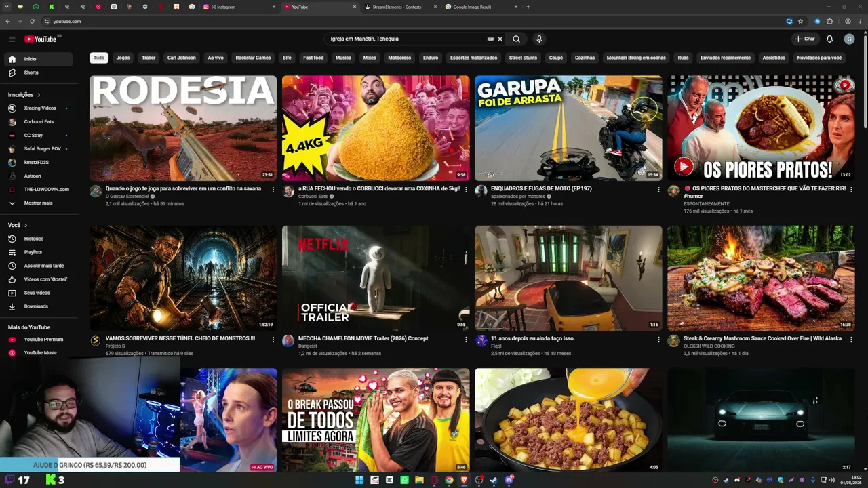Open the account avatar menu

coord(849,39)
